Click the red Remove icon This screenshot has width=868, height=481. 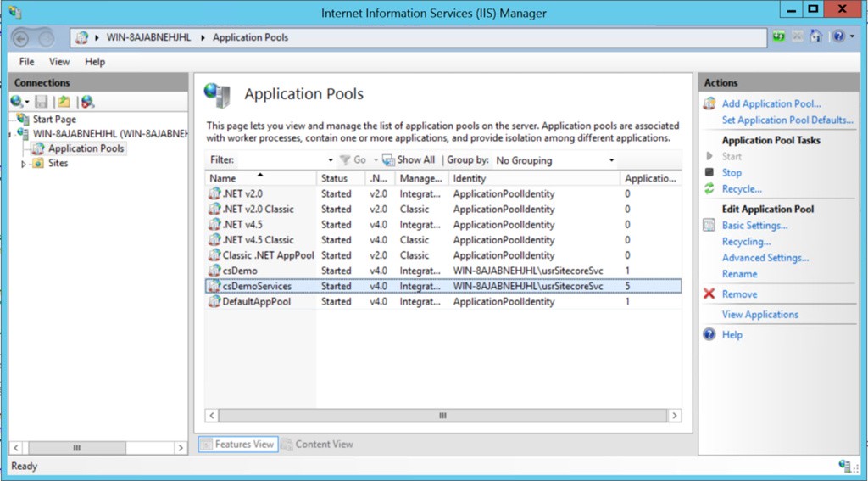click(x=709, y=294)
